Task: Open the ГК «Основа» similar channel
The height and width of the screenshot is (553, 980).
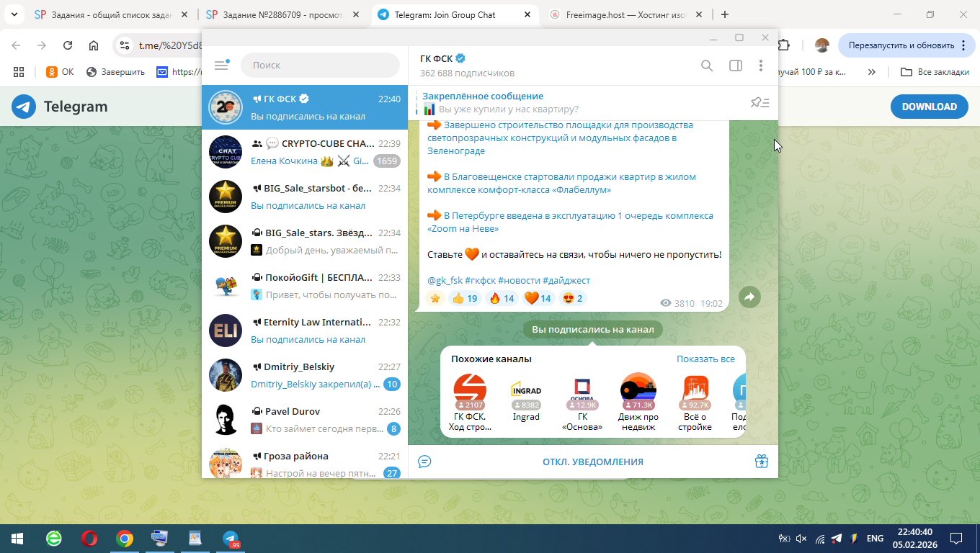Action: click(x=582, y=403)
